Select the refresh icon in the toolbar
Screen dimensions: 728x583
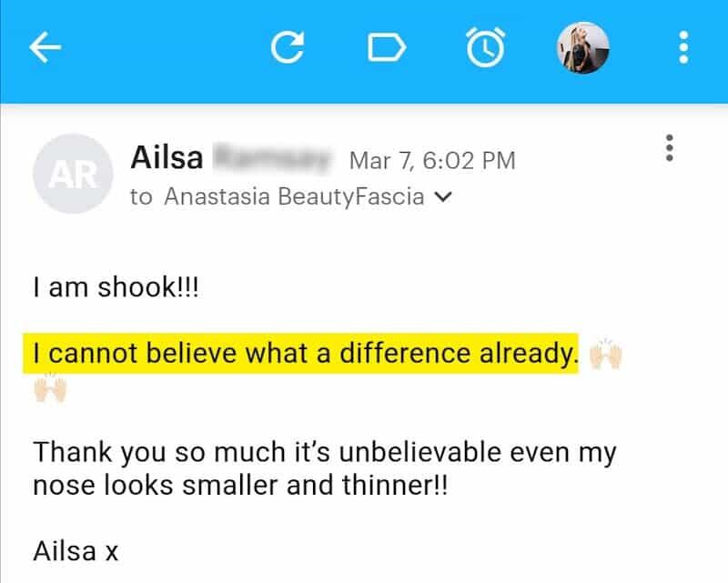tap(288, 47)
